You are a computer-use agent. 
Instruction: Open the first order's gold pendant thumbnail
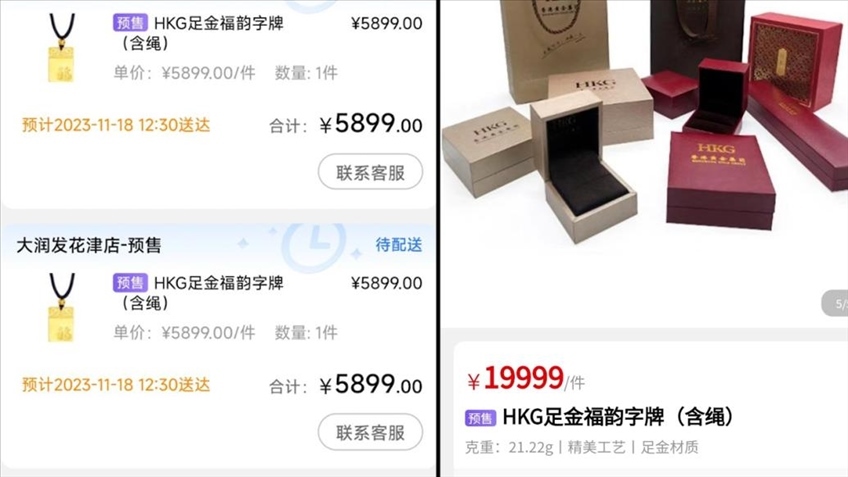[x=62, y=48]
